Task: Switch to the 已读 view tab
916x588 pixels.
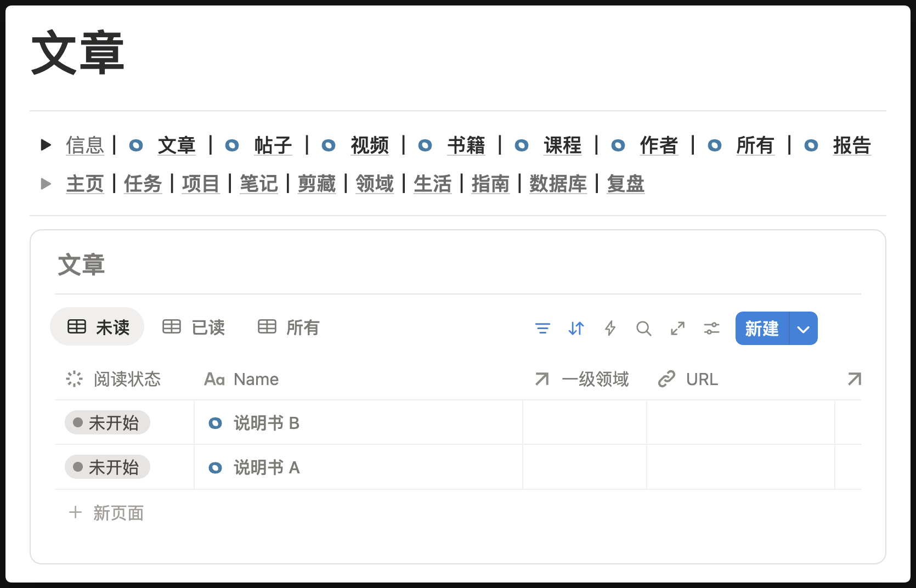Action: [194, 327]
